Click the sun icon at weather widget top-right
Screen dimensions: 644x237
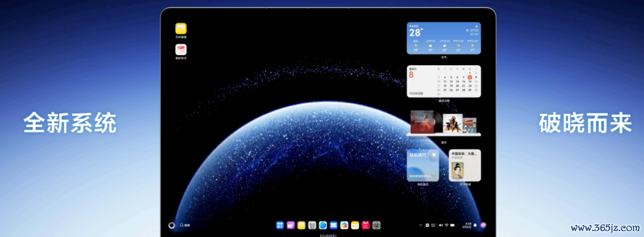click(476, 26)
